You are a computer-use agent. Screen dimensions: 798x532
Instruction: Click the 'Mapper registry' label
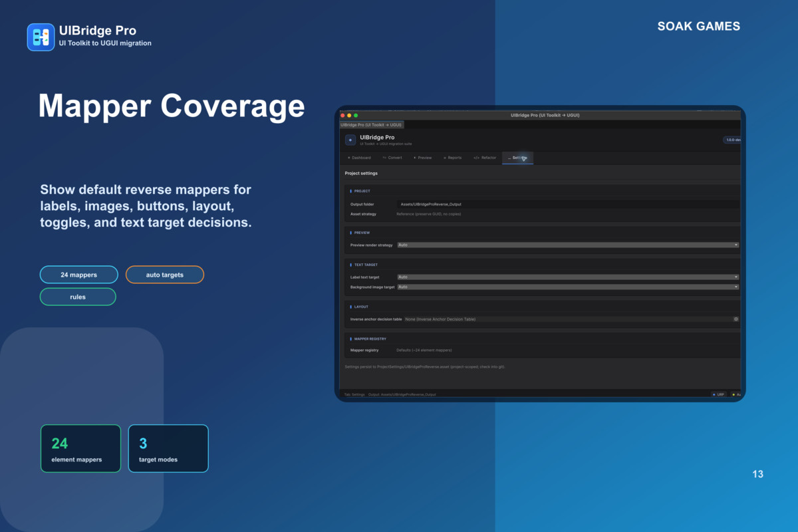(x=364, y=350)
